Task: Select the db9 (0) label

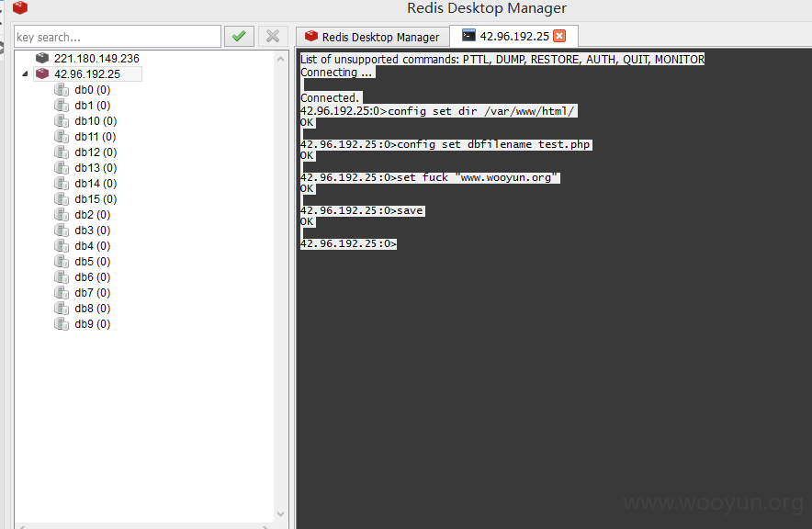Action: (92, 323)
